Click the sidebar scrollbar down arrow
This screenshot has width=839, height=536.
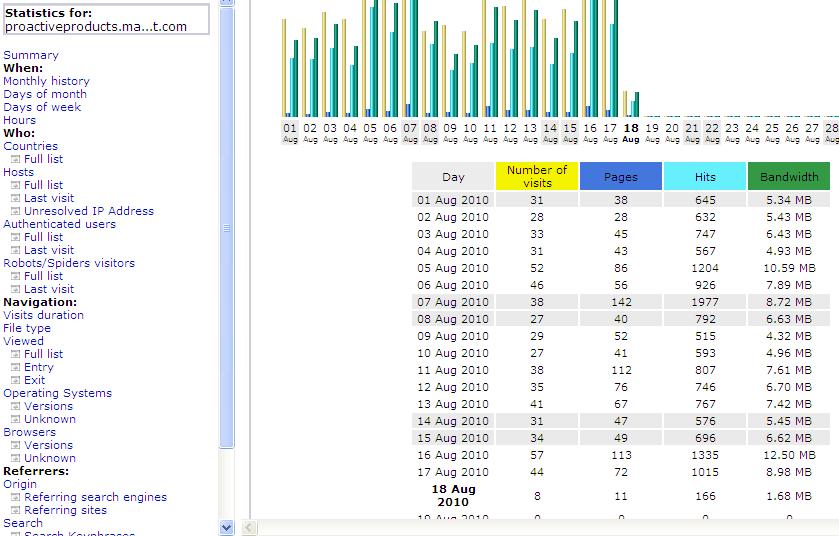pyautogui.click(x=226, y=527)
